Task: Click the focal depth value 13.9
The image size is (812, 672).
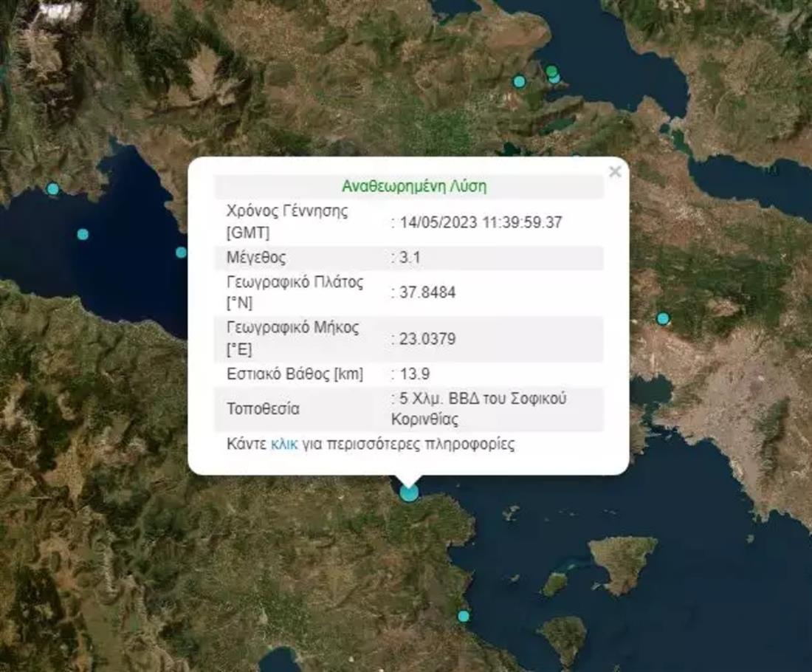Action: (410, 374)
